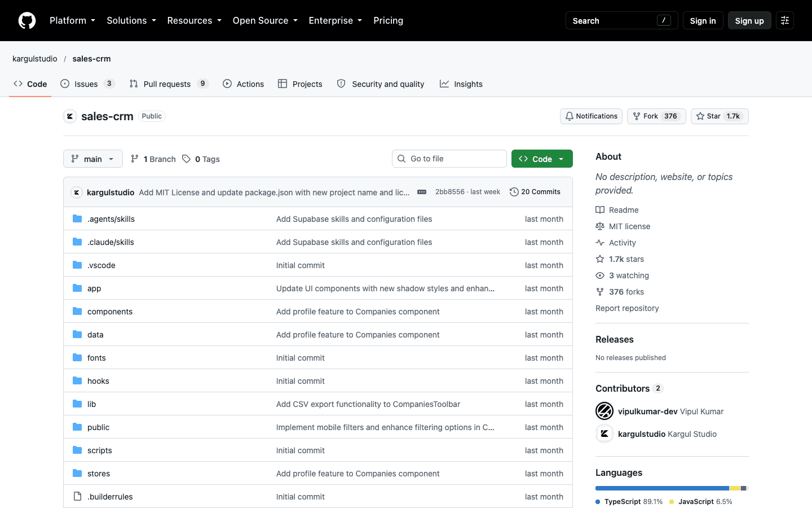Click the kargulstudio avatar next to sales-crm title

pos(70,116)
